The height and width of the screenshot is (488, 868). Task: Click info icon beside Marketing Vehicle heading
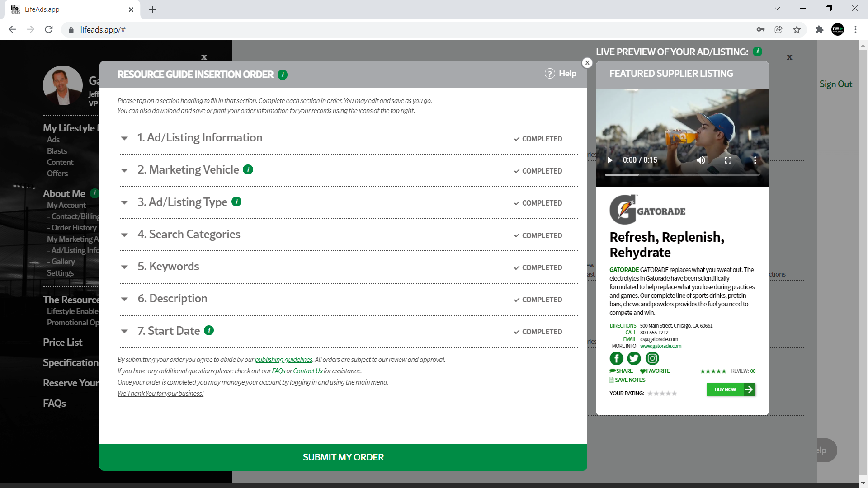[x=248, y=169]
